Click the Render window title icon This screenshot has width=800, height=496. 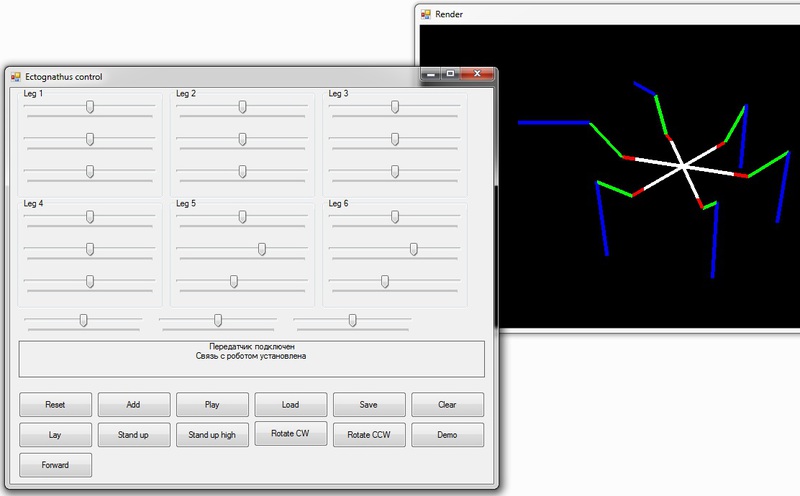pos(426,14)
